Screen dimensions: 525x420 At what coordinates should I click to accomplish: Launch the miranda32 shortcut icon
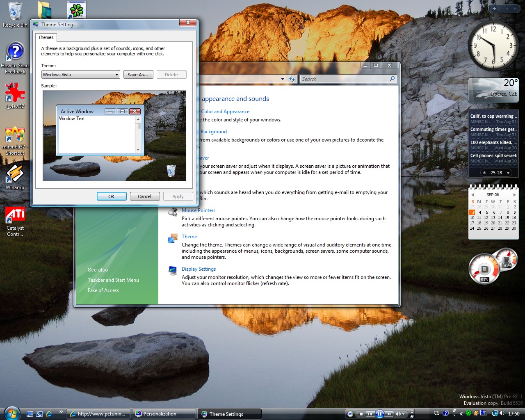click(15, 141)
